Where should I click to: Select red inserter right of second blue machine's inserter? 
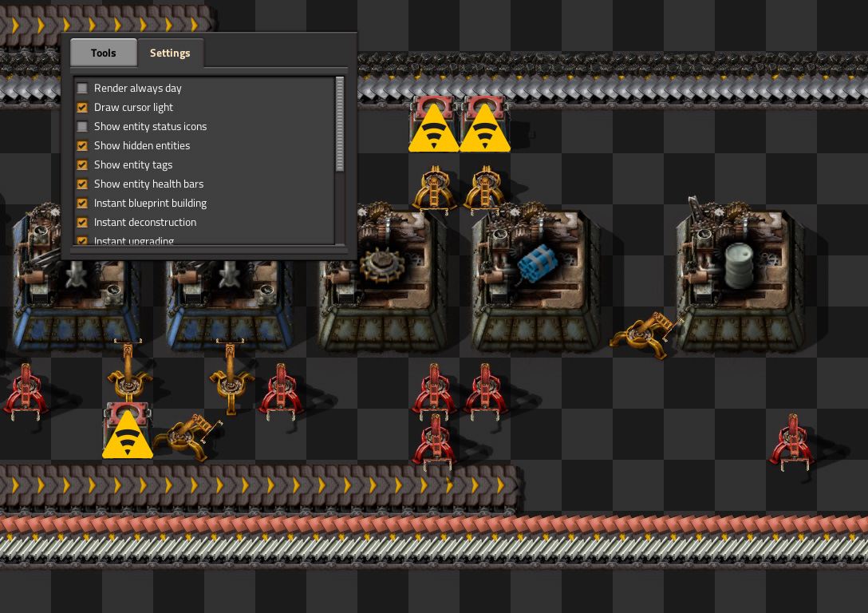tap(281, 391)
